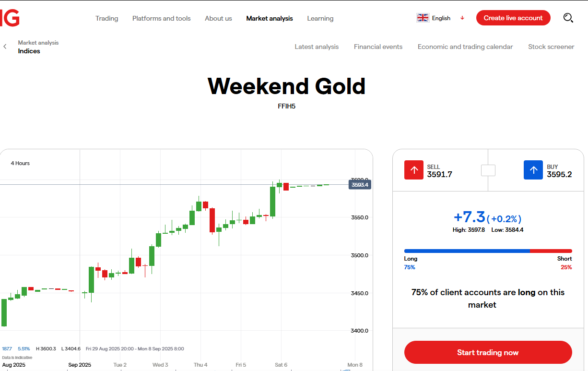Expand the English language dropdown arrow
588x371 pixels.
coord(462,18)
